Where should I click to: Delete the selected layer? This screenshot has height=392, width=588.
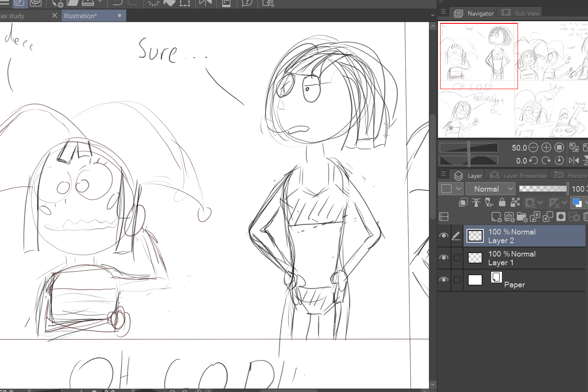click(585, 217)
